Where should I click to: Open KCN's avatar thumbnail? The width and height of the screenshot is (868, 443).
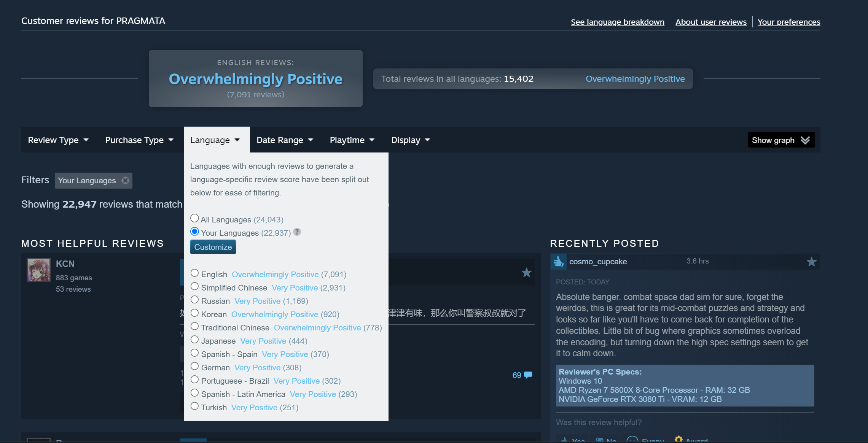click(38, 270)
